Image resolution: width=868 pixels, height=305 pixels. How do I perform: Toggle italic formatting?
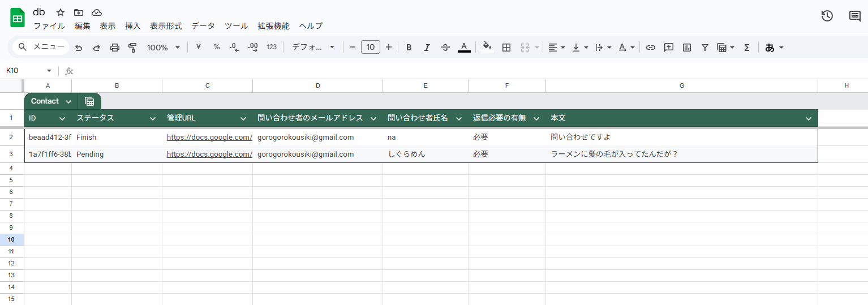coord(427,48)
